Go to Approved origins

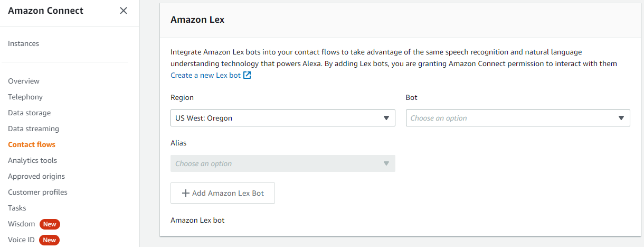point(36,176)
